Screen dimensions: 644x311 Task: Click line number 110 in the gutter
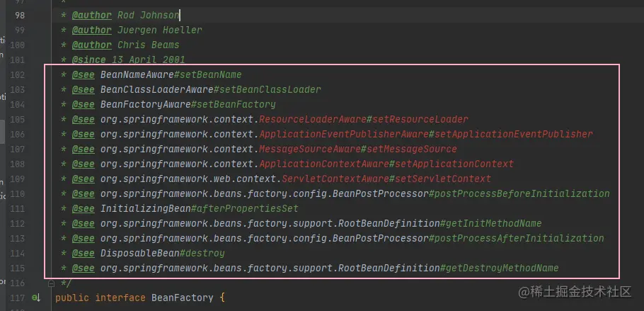tap(17, 194)
